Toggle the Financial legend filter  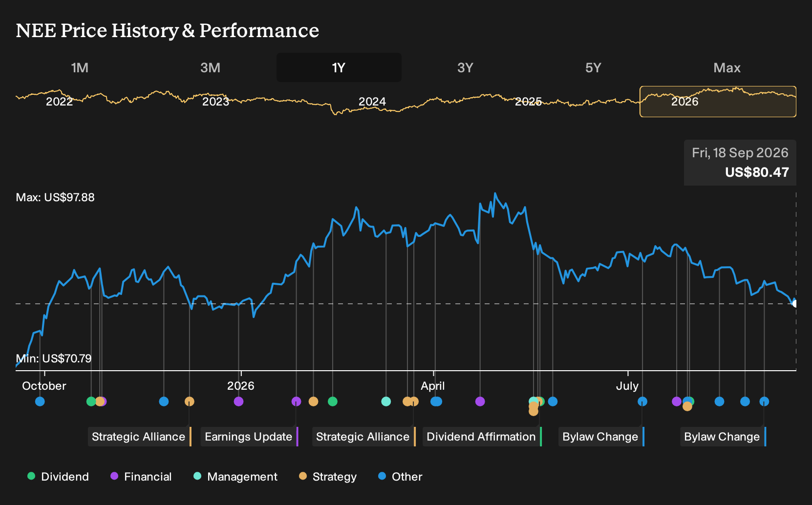(x=141, y=477)
